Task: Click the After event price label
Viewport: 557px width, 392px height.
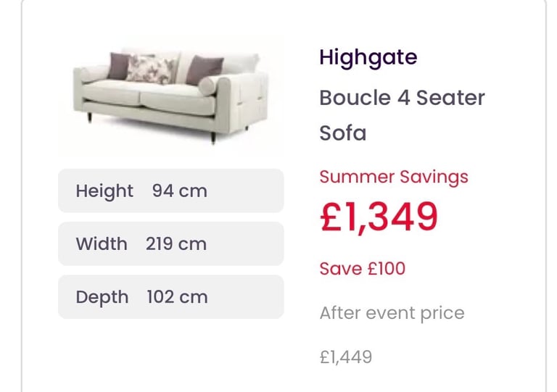Action: tap(392, 313)
